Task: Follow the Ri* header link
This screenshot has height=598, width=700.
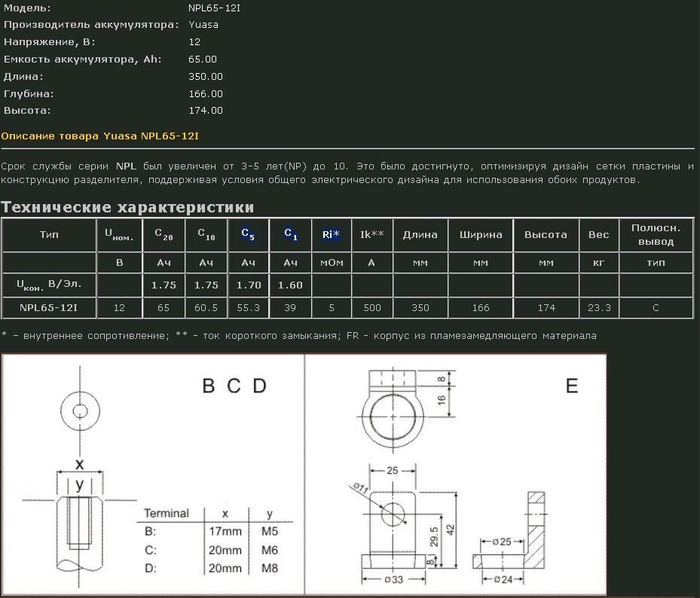Action: 332,234
